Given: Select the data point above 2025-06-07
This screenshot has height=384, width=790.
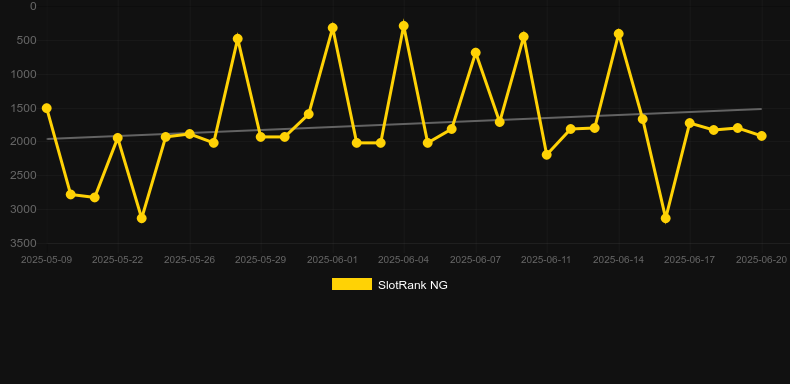Looking at the screenshot, I should [476, 52].
